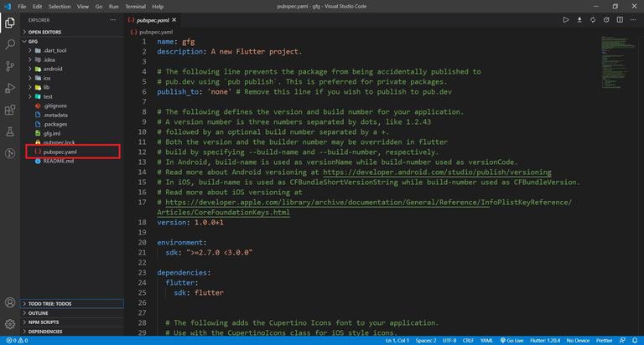Open the Explorer view in activity bar
Screen dimensions: 644x345
click(10, 23)
